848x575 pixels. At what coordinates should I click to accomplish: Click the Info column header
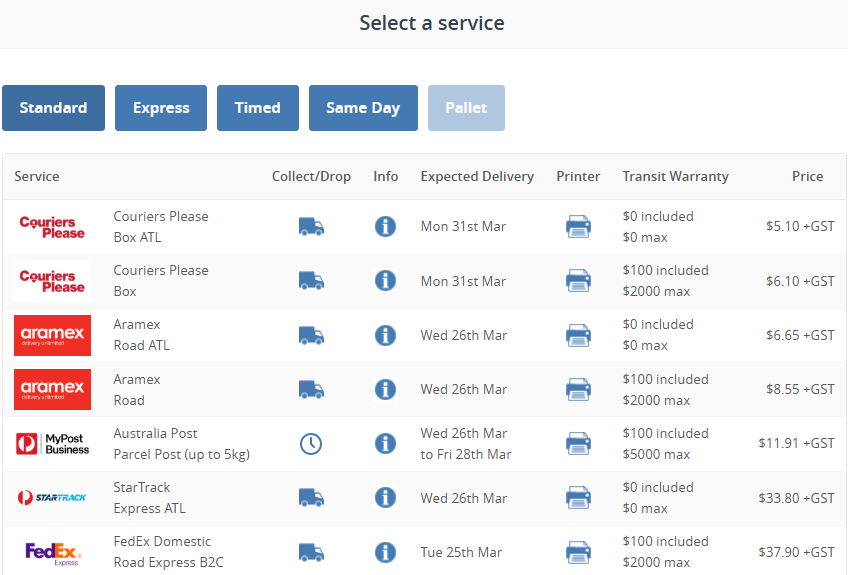pos(386,176)
